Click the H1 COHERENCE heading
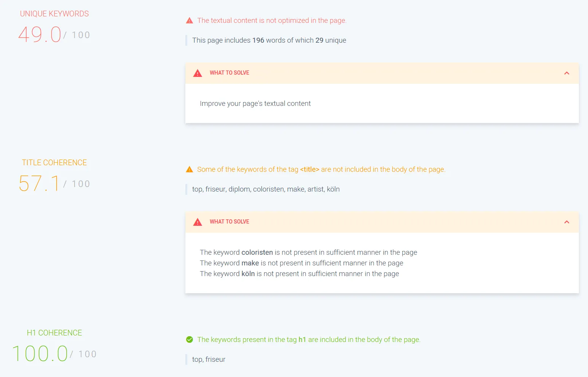 [x=54, y=333]
